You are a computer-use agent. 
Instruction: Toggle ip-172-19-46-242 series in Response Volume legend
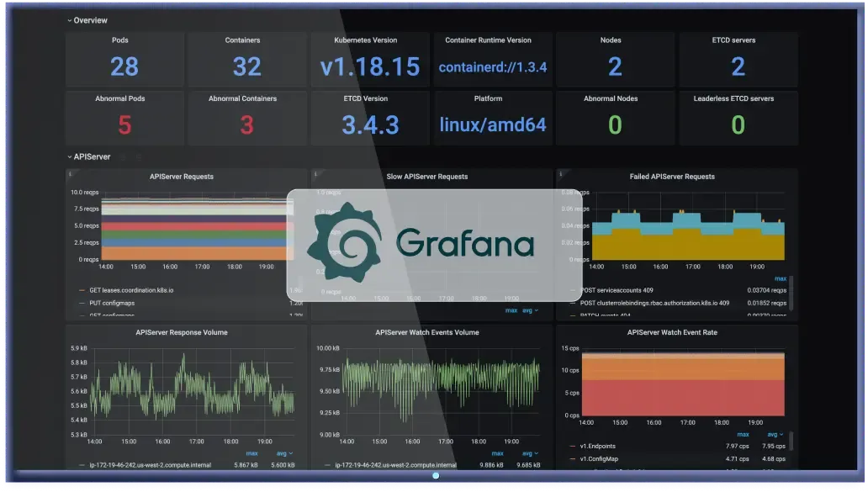click(150, 465)
